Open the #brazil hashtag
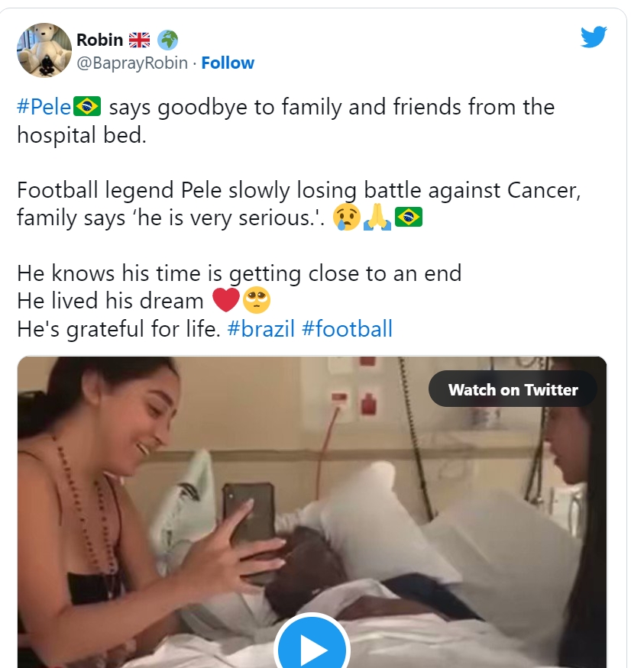 point(261,329)
